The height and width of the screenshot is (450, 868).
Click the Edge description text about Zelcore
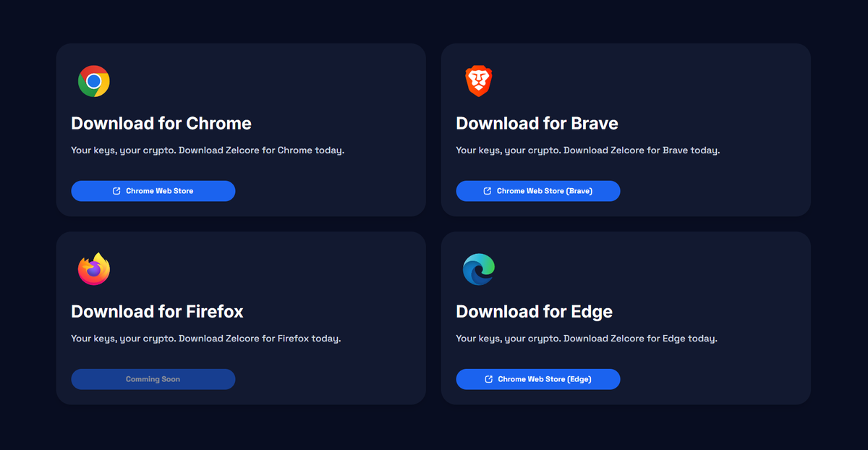click(586, 338)
